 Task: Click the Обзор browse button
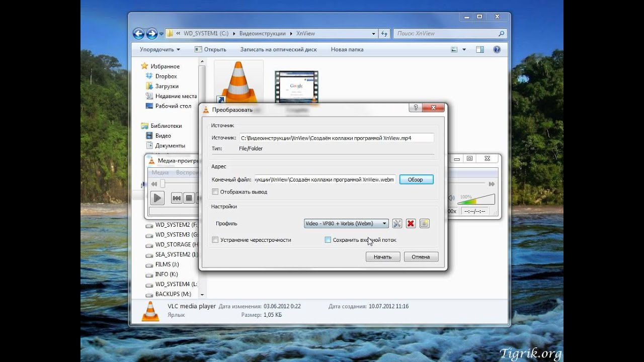point(416,179)
